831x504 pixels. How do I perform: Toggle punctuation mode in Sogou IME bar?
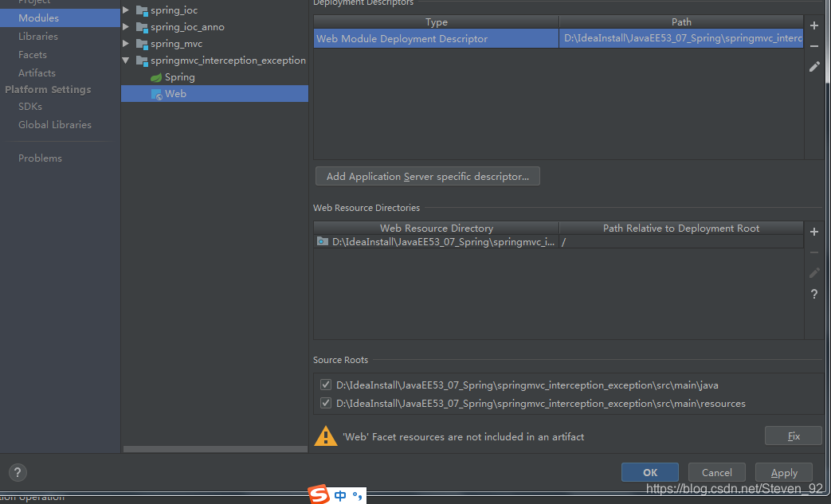click(x=358, y=496)
